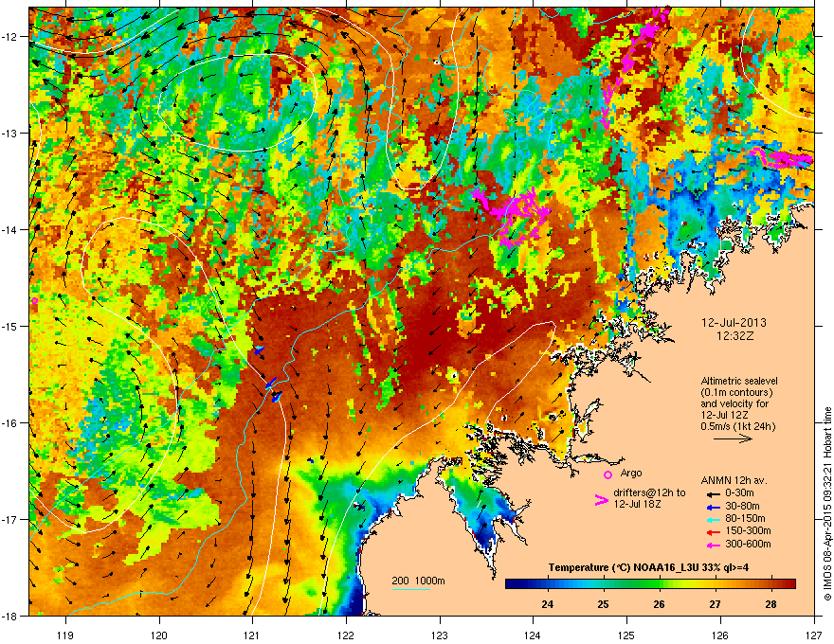Image resolution: width=834 pixels, height=644 pixels.
Task: Click the magenta drifters chevron legend symbol
Action: pyautogui.click(x=601, y=500)
